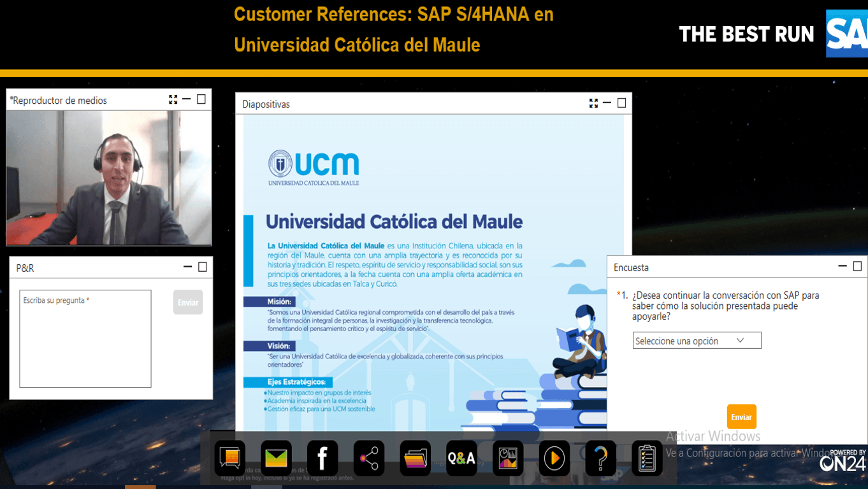Expand Reproductor de medios to fullscreen
Image resolution: width=868 pixels, height=489 pixels.
coord(173,99)
